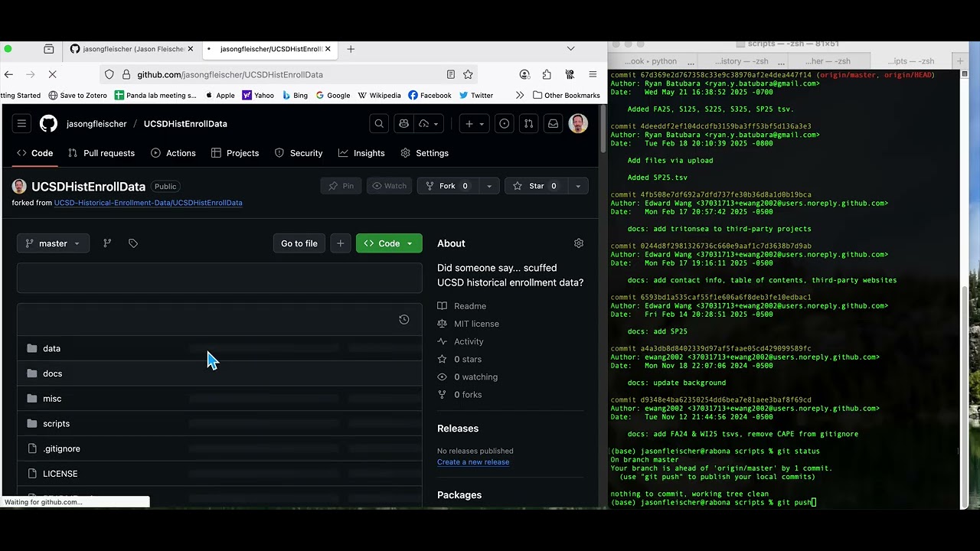The height and width of the screenshot is (551, 980).
Task: Switch to repository Settings tab
Action: 424,153
